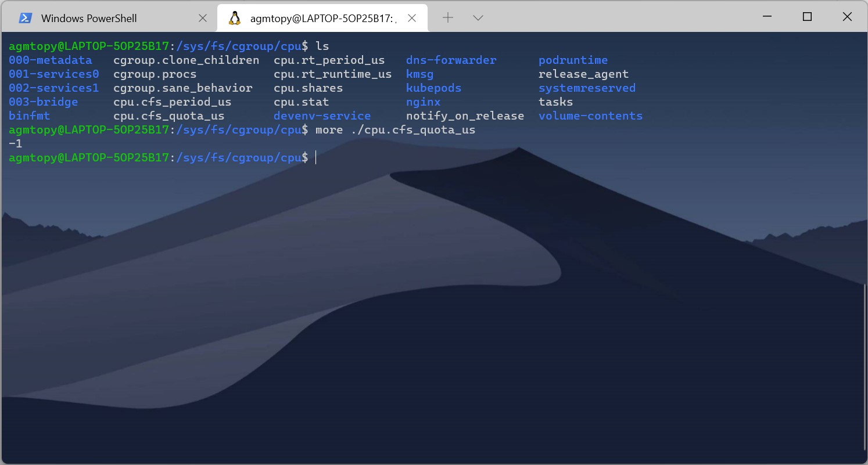Select the agmtopy@LAPTOP-5OP25B17 tab
This screenshot has height=465, width=868.
click(322, 18)
